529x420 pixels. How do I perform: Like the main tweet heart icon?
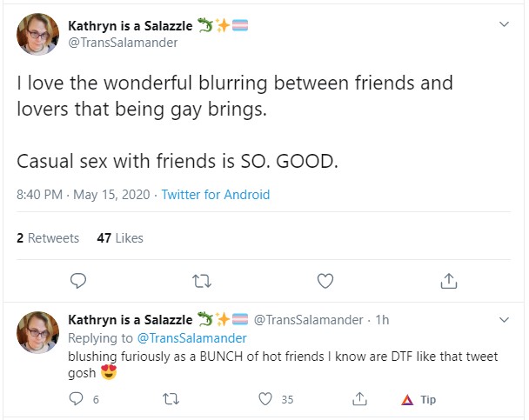(325, 281)
